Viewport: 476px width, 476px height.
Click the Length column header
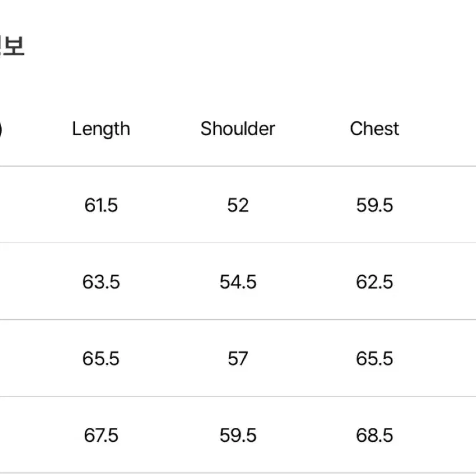tap(101, 129)
